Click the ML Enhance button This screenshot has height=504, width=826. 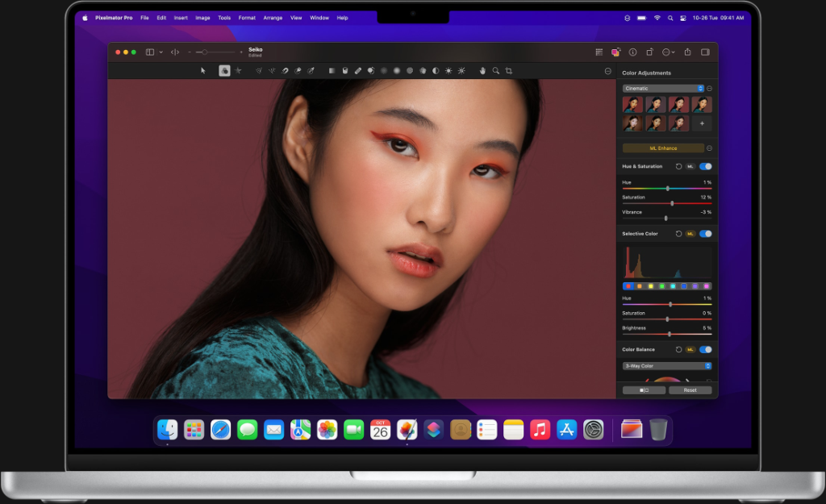point(661,148)
